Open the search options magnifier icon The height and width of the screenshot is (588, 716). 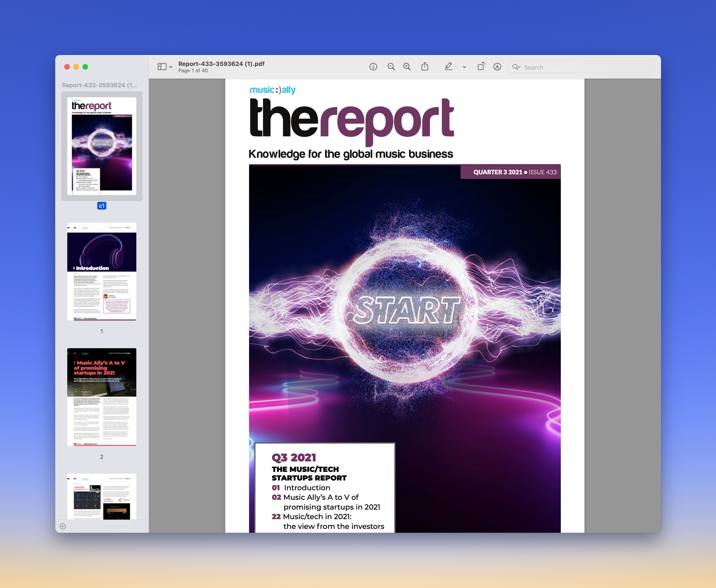516,67
